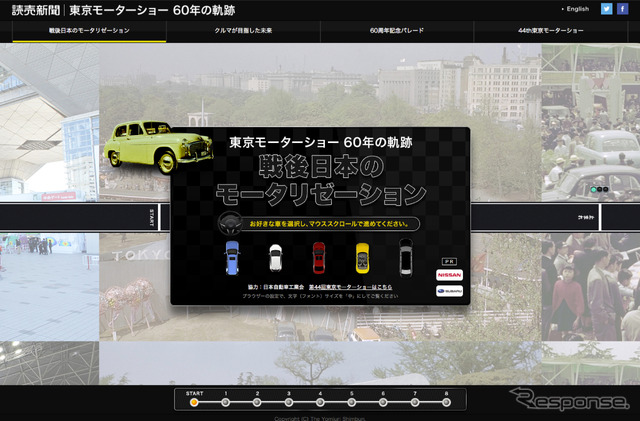
Task: Open the Subaru PR banner
Action: pos(449,291)
